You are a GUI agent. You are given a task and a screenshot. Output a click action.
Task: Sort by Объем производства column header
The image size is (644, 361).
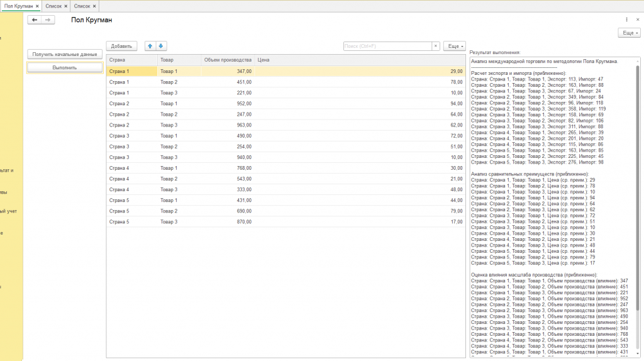[228, 60]
